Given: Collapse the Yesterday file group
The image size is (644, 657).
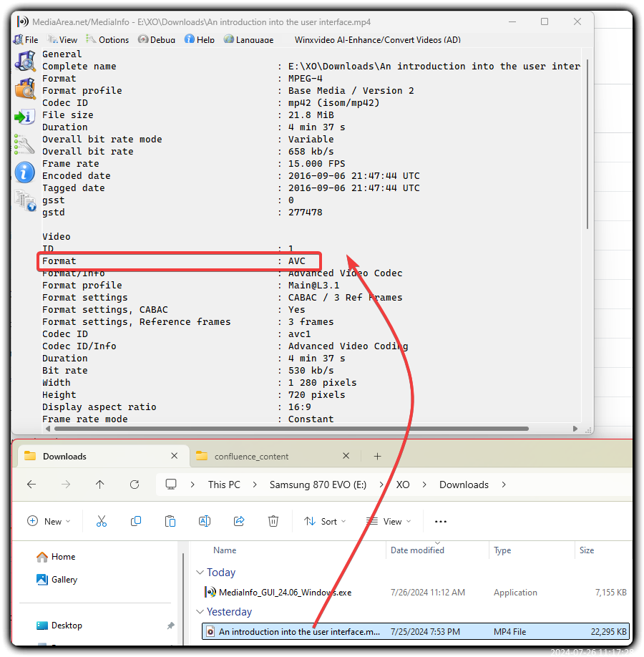Looking at the screenshot, I should (x=200, y=612).
